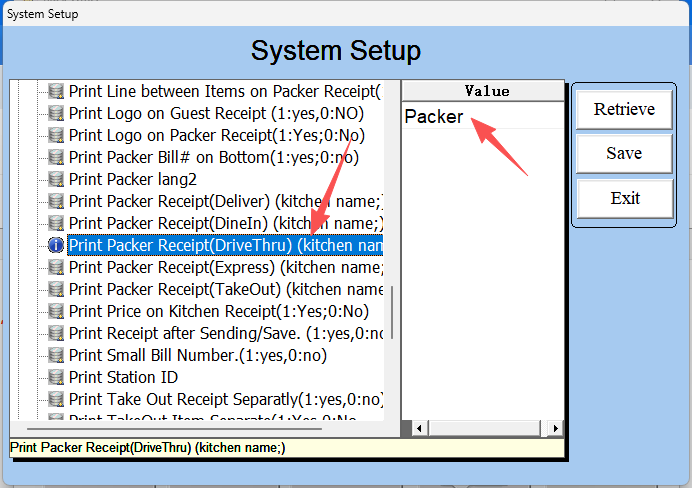692x488 pixels.
Task: Click the Packer value field
Action: click(483, 117)
